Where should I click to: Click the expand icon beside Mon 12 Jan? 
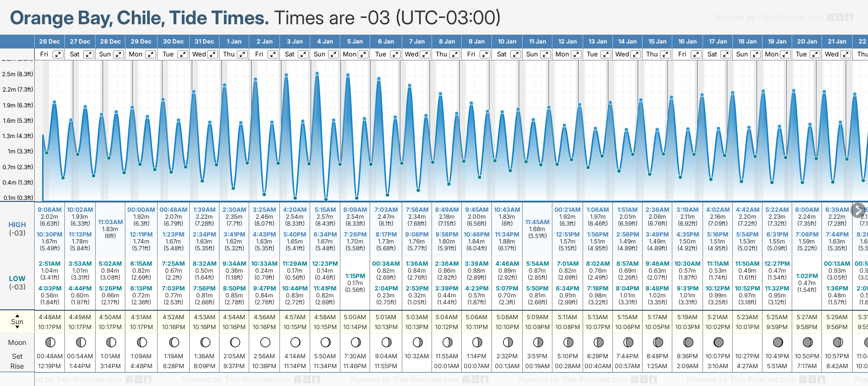pos(575,54)
